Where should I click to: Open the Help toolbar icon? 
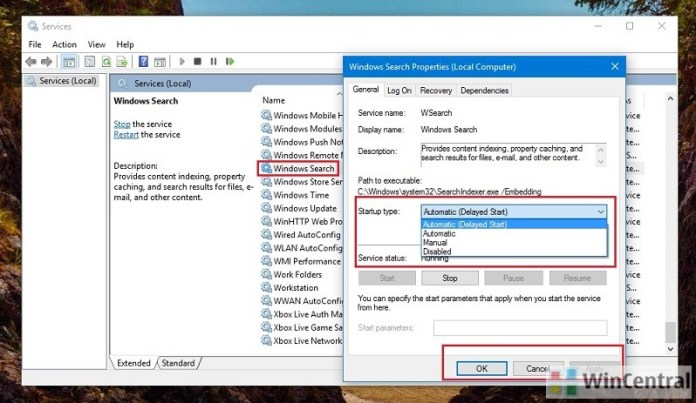tap(143, 62)
